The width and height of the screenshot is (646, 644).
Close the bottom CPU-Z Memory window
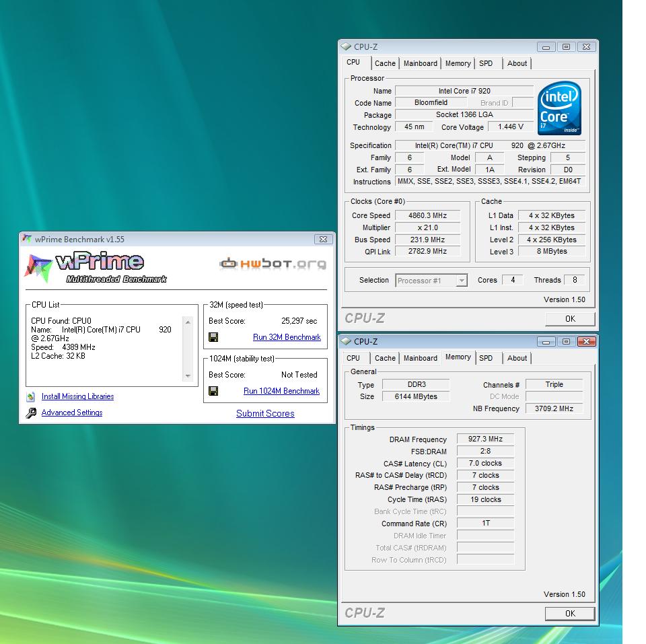[x=586, y=341]
